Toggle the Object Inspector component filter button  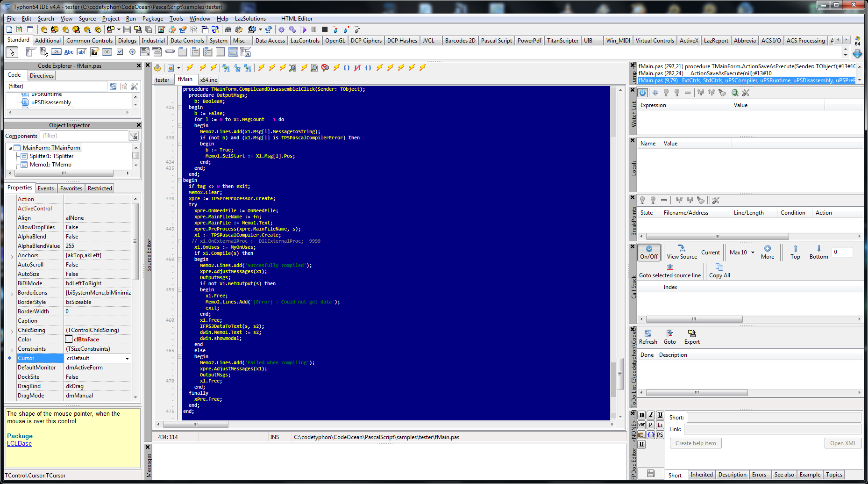point(134,136)
